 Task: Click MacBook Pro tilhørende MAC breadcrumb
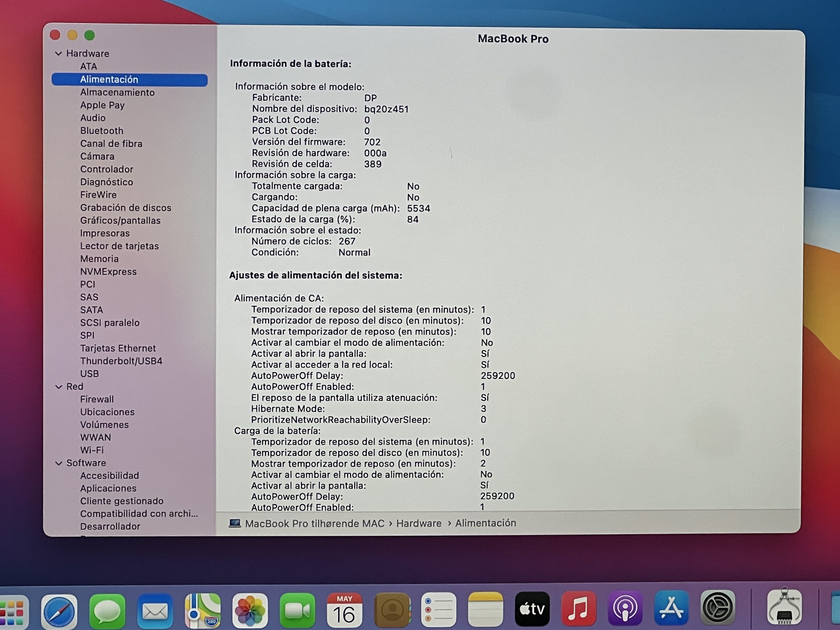click(x=314, y=523)
